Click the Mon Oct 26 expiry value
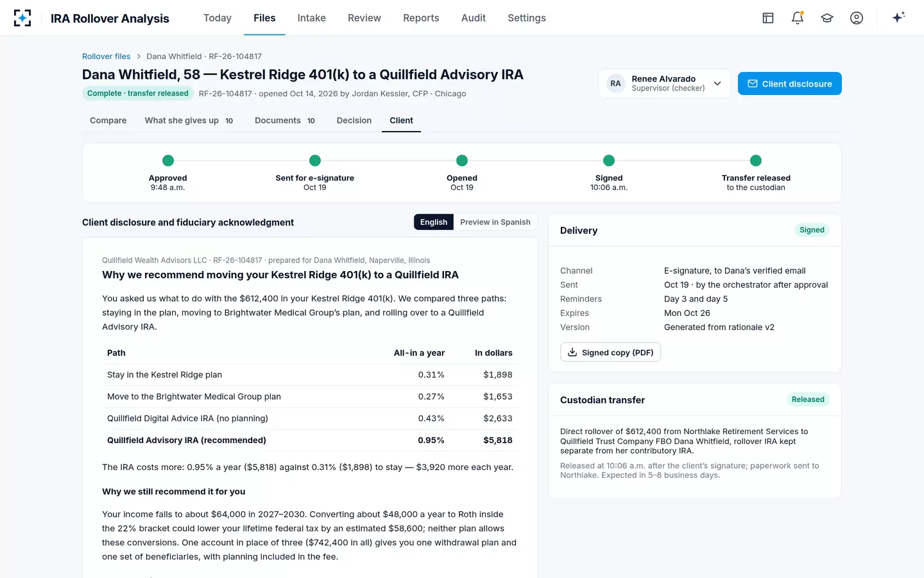 coord(687,313)
